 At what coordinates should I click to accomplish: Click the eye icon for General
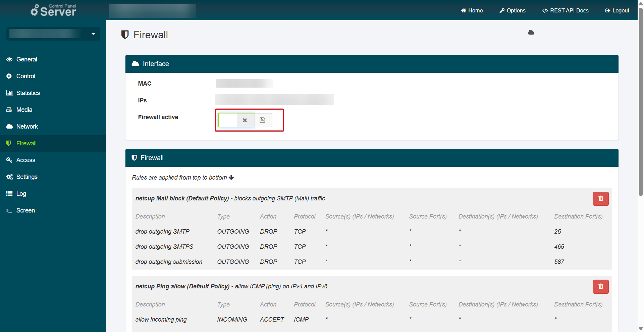(x=9, y=59)
